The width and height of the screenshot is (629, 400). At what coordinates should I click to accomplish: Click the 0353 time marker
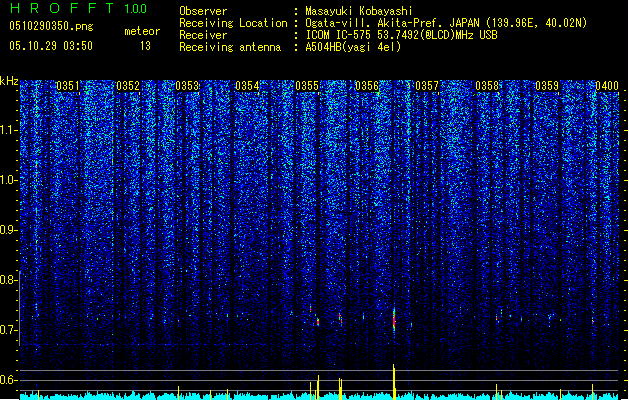187,86
